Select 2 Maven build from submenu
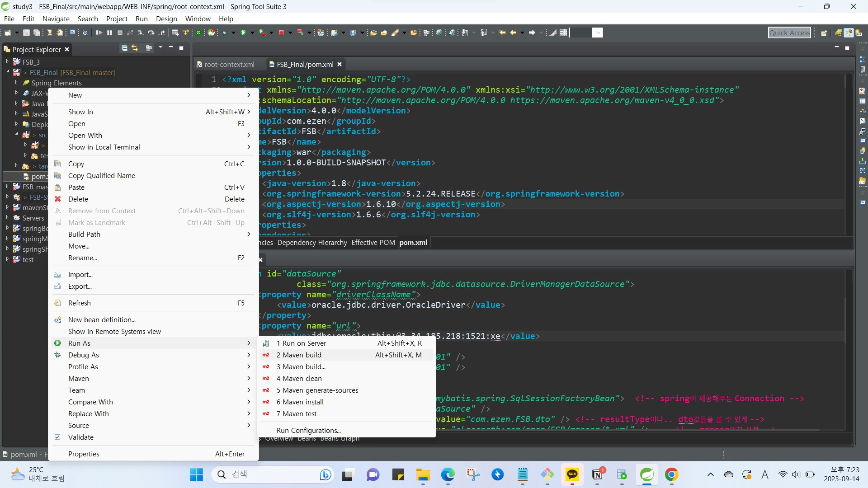868x488 pixels. [346, 355]
